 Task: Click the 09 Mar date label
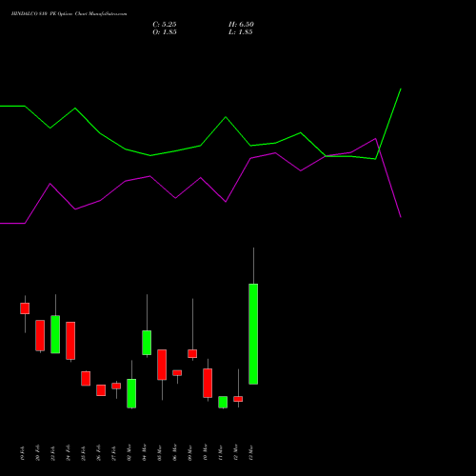click(190, 452)
